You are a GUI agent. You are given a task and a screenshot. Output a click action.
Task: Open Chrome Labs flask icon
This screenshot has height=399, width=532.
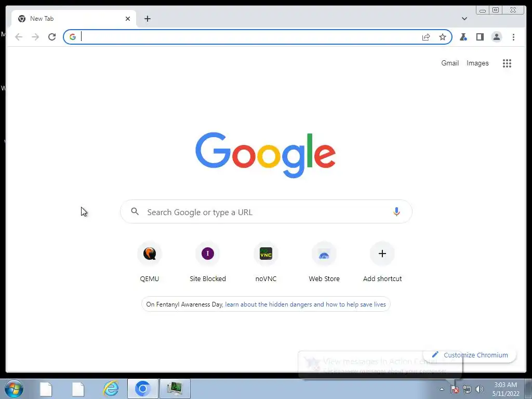click(463, 37)
